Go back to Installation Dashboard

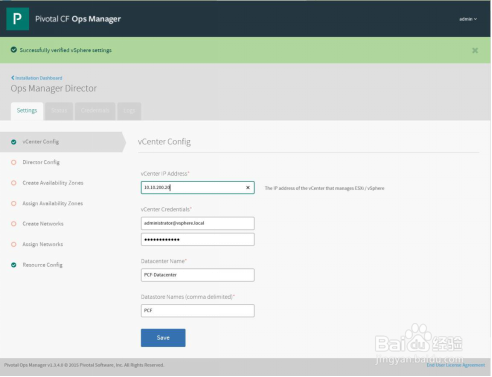(37, 78)
